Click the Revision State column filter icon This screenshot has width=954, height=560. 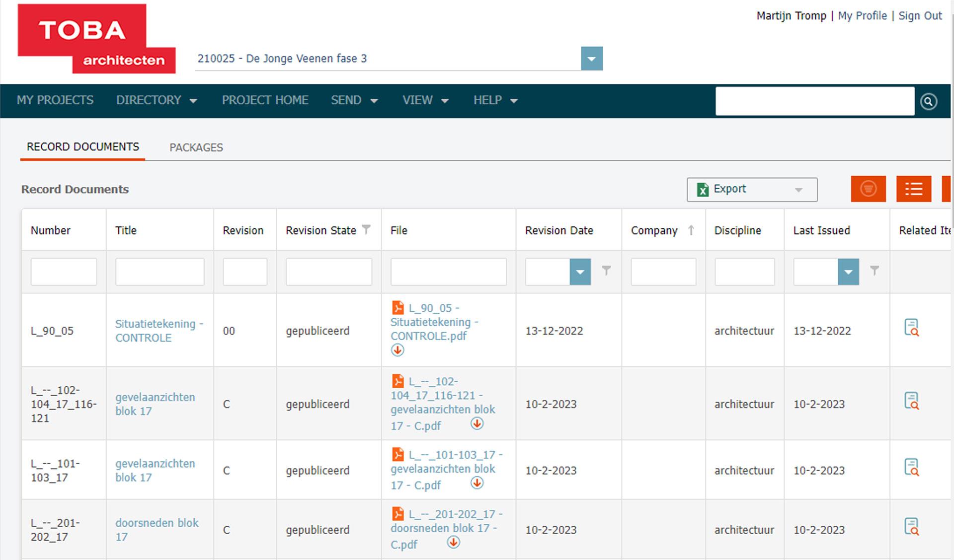click(x=366, y=229)
